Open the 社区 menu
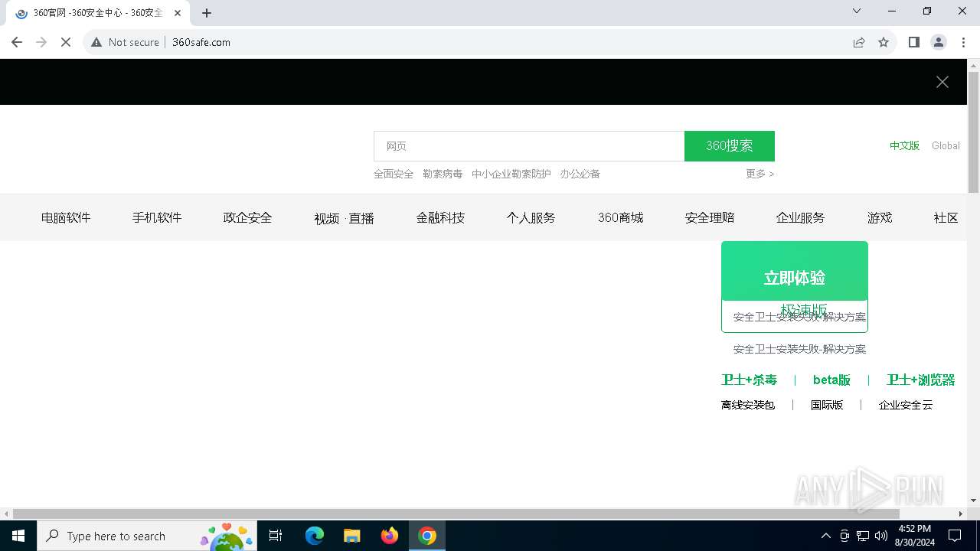The height and width of the screenshot is (551, 980). pos(946,217)
